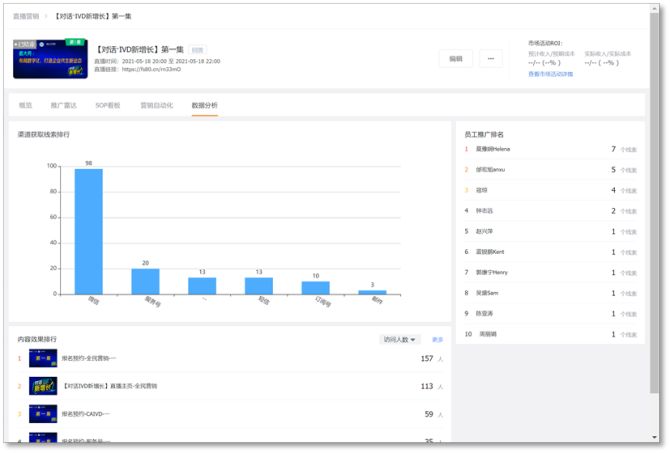Click the live stream cover thumbnail
The image size is (670, 453).
(47, 59)
